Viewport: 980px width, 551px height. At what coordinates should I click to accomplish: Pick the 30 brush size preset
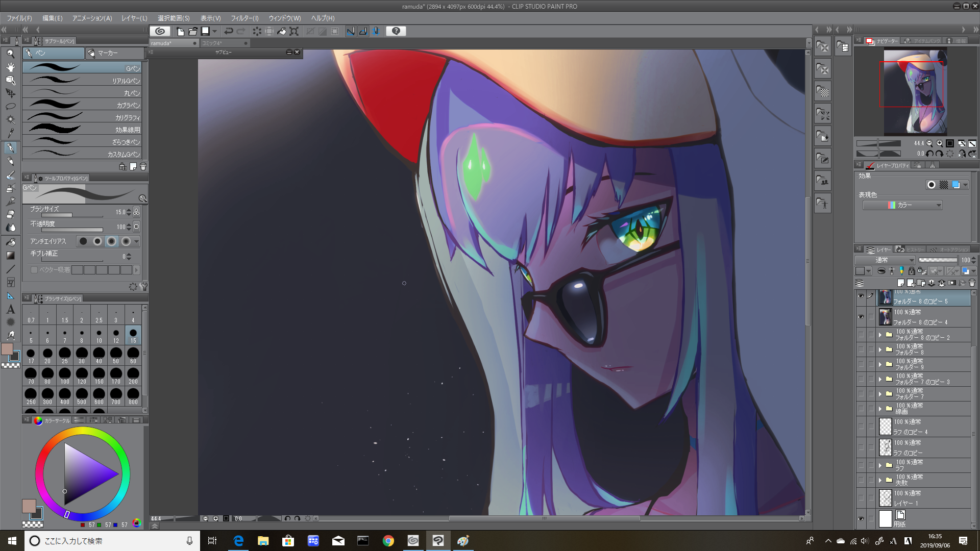(x=82, y=355)
